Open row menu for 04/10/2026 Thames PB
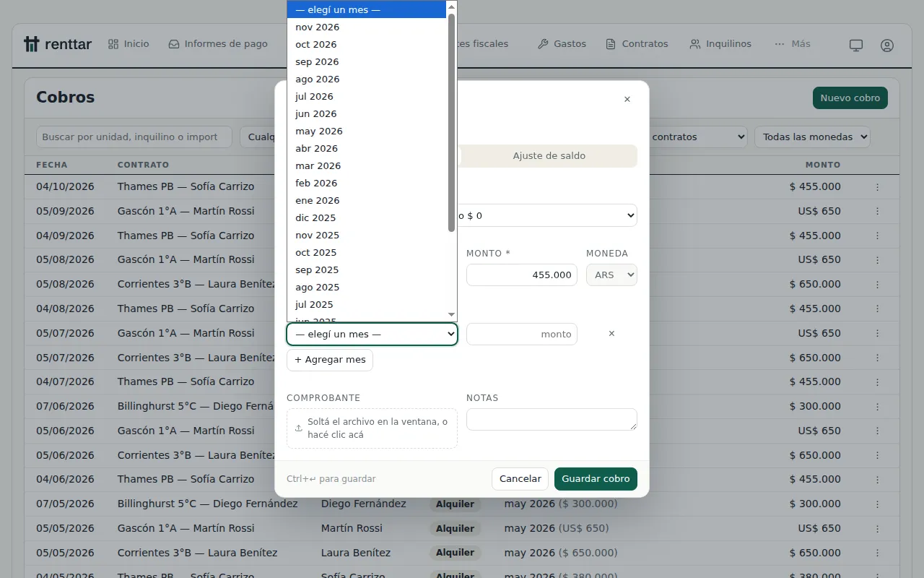This screenshot has width=924, height=578. [x=878, y=187]
